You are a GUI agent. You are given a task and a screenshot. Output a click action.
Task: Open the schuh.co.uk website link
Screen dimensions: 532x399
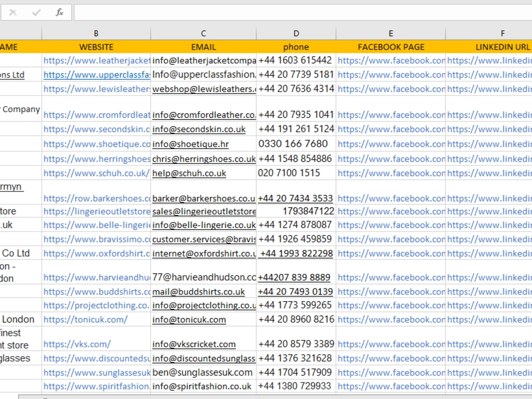(x=96, y=173)
